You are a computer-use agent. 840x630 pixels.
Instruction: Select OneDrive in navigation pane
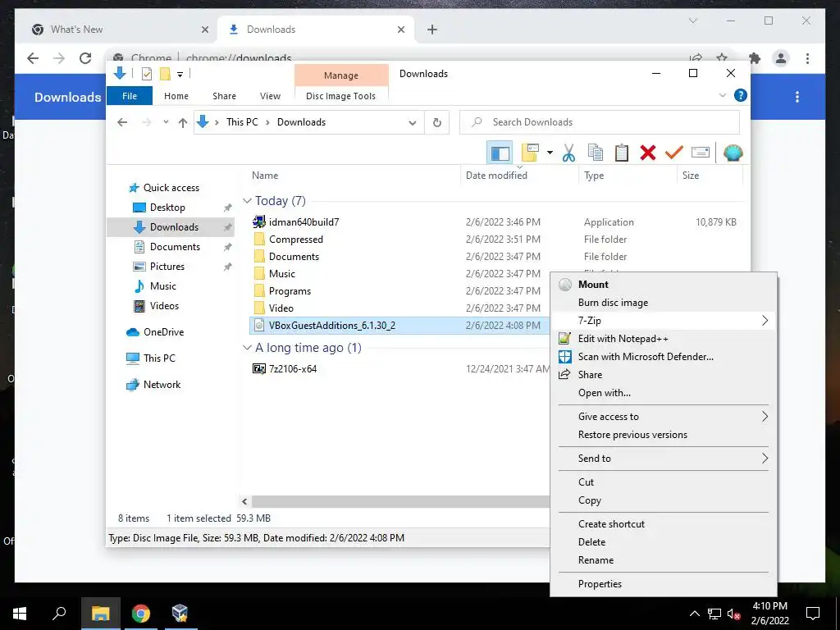point(163,332)
